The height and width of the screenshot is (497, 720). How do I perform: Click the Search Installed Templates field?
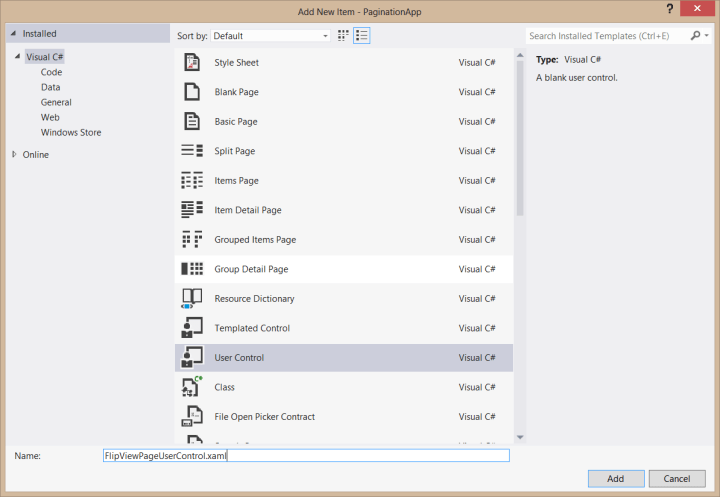(x=607, y=36)
